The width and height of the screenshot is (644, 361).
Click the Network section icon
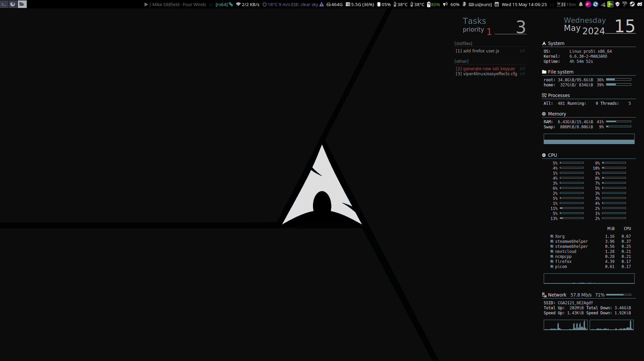click(544, 295)
